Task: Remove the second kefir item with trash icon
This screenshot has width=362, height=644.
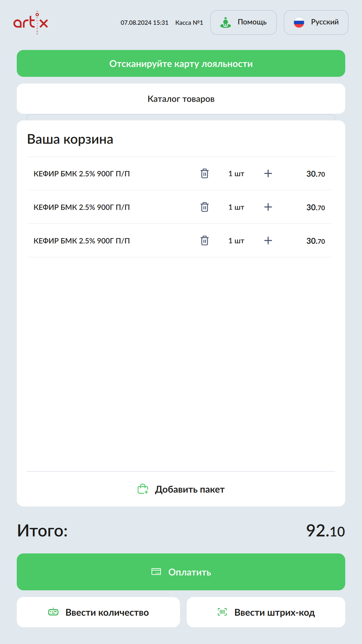Action: click(x=204, y=207)
